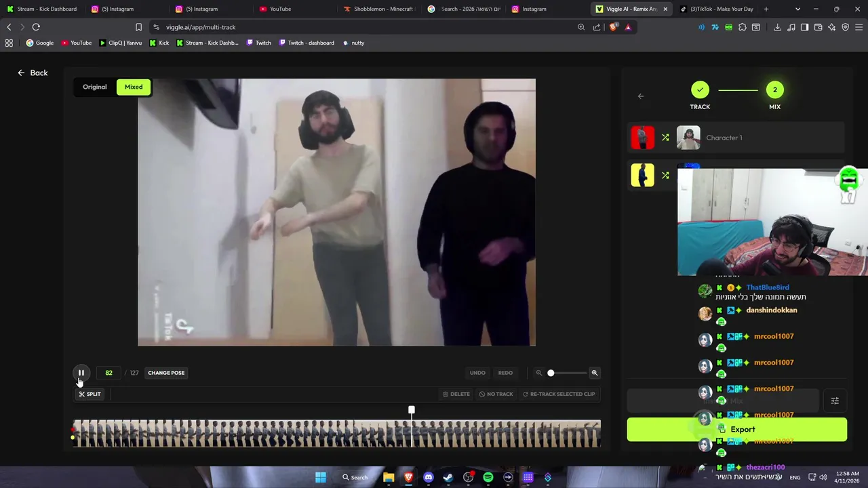Open the Twitch - dashboard bookmark

click(306, 43)
